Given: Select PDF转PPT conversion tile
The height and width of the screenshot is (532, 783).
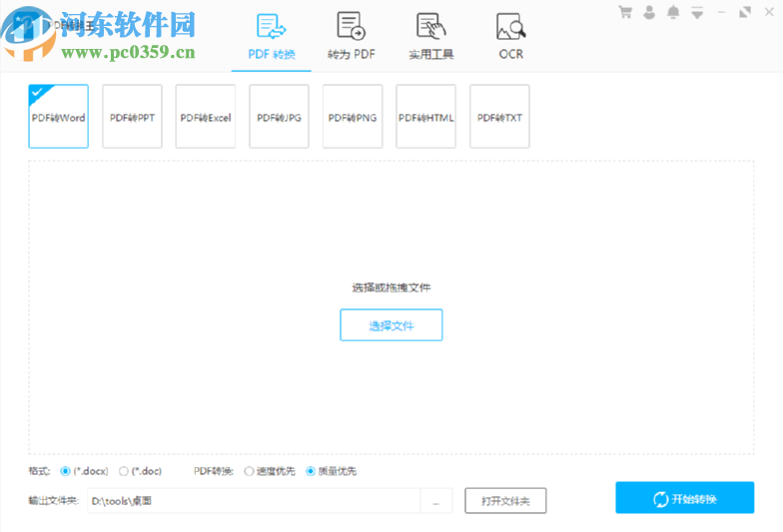Looking at the screenshot, I should (132, 117).
